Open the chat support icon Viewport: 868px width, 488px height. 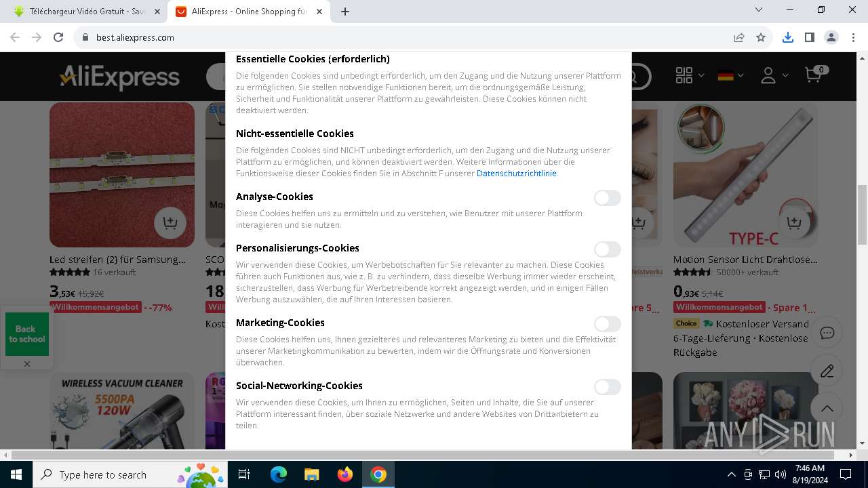(x=827, y=333)
